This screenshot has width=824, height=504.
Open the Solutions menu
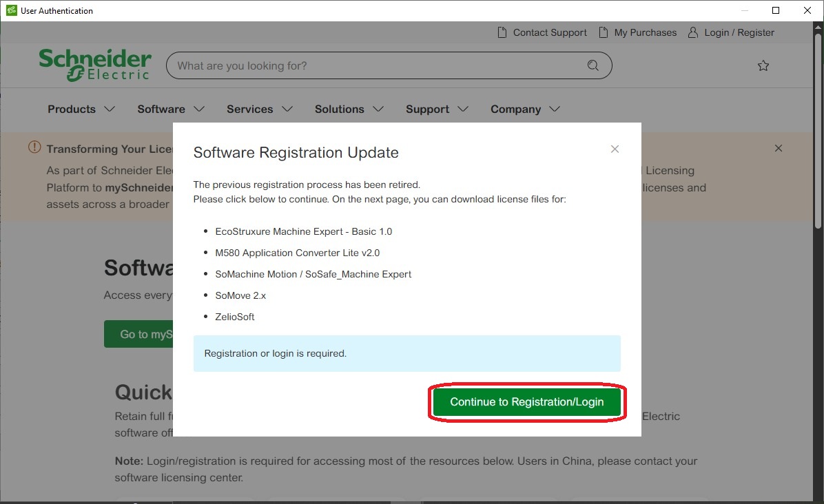pos(340,109)
